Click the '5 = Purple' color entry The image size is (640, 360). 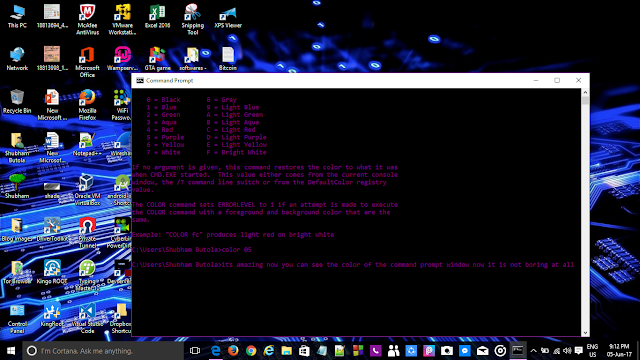(x=165, y=137)
